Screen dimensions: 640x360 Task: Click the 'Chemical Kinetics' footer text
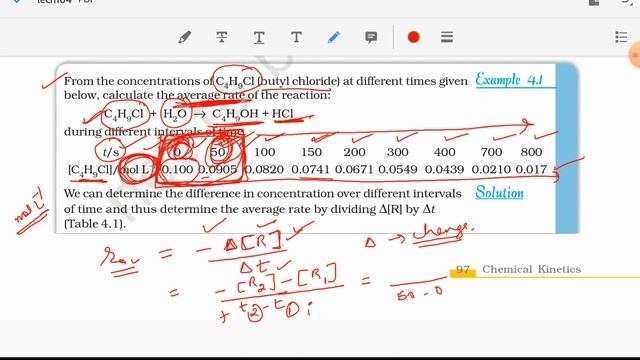[531, 269]
